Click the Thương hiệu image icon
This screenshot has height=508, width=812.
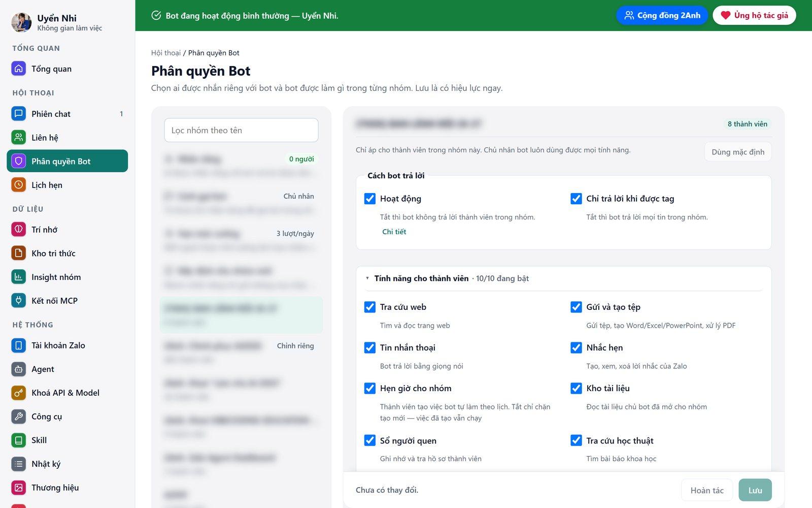[19, 488]
